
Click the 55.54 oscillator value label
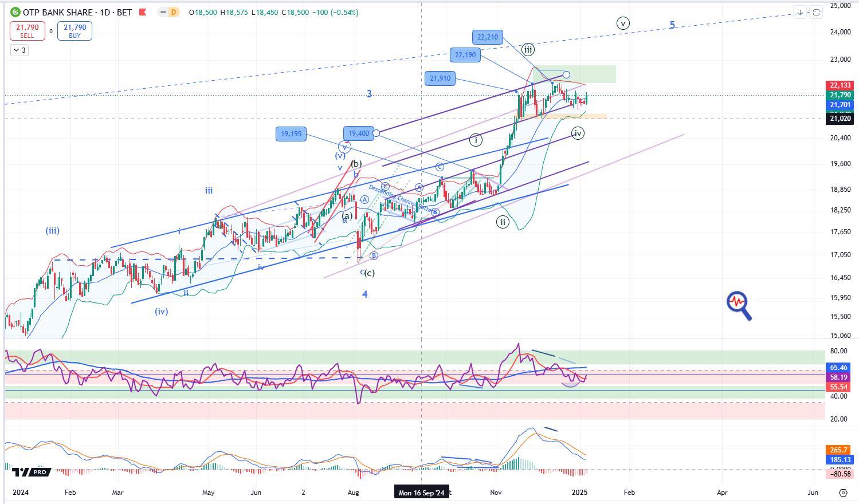coord(838,387)
